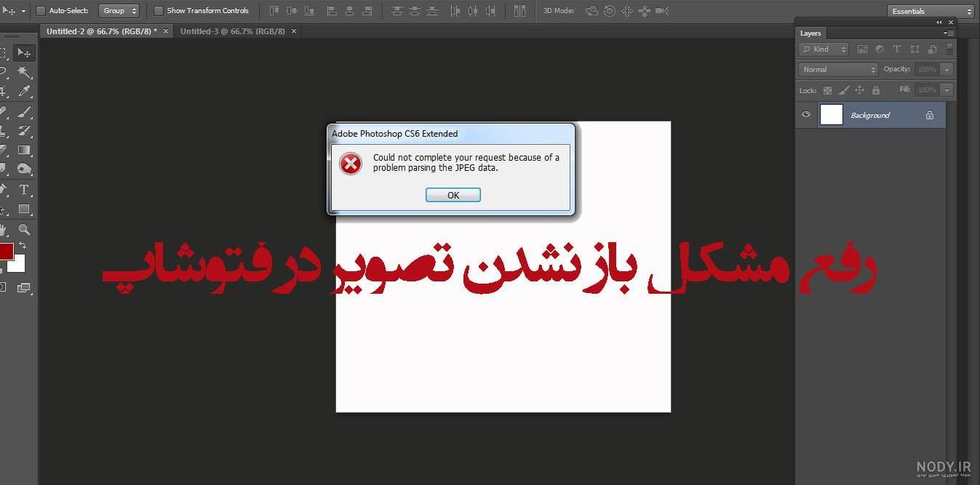Choose 3D roll mode icon
Image resolution: width=980 pixels, height=485 pixels.
click(x=610, y=11)
